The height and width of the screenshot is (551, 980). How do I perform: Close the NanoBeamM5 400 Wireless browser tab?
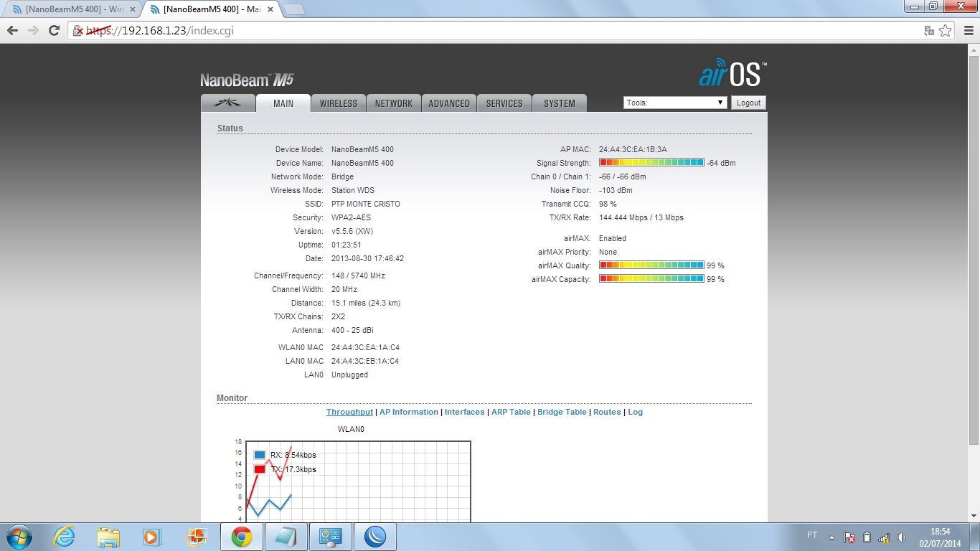132,9
